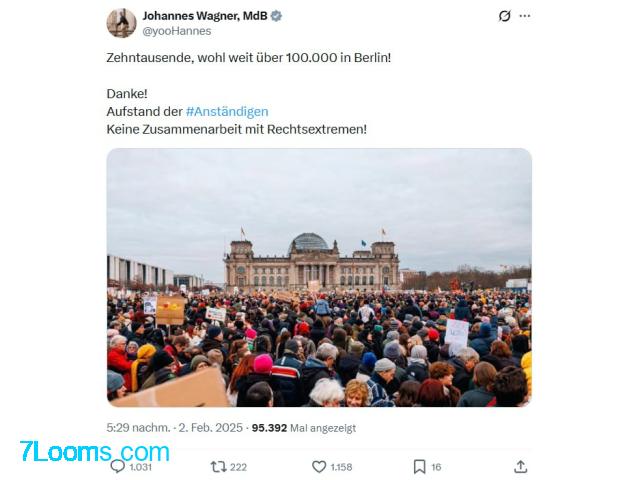Open the three-dot more options menu

524,16
